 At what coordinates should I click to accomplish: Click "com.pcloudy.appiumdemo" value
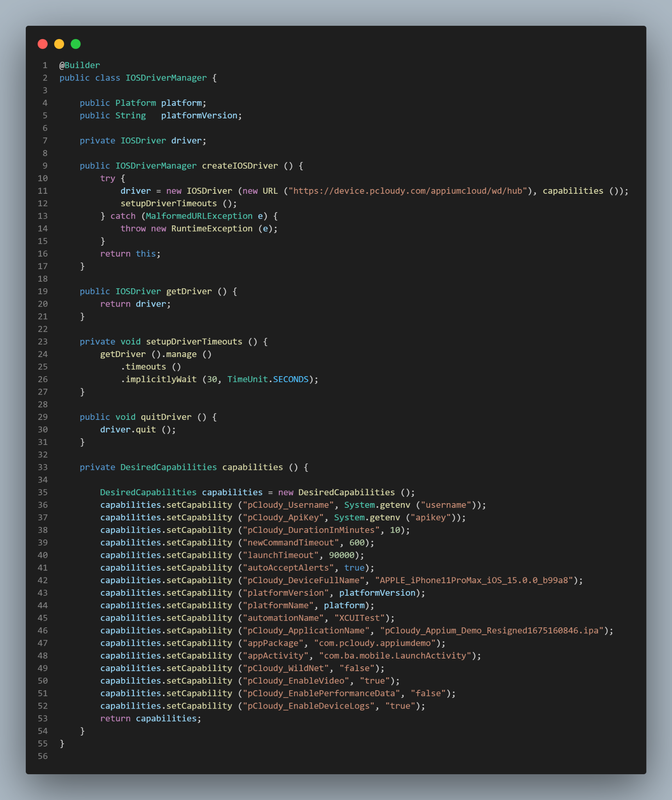click(x=375, y=643)
